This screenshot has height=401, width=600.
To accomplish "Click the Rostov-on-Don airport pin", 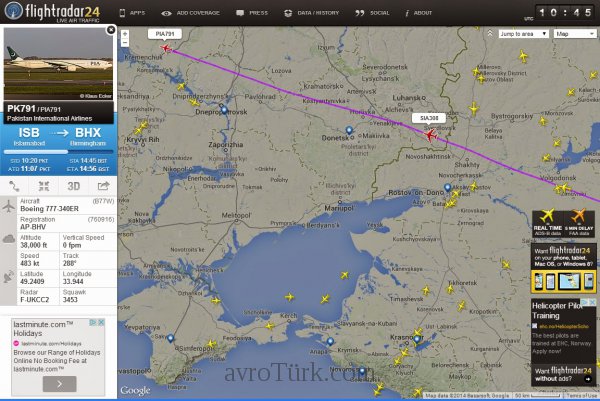I will click(x=447, y=188).
